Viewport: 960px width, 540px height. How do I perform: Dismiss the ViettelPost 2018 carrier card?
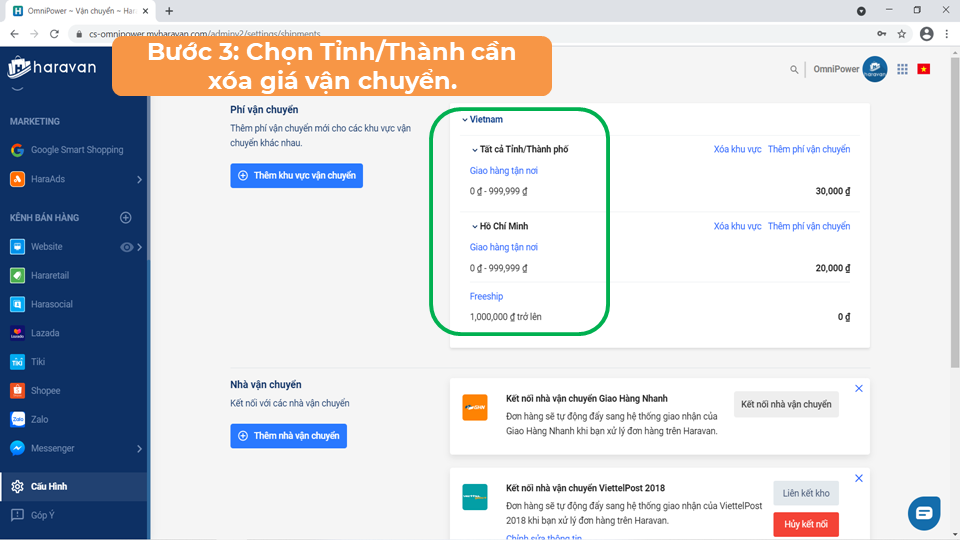[x=859, y=478]
